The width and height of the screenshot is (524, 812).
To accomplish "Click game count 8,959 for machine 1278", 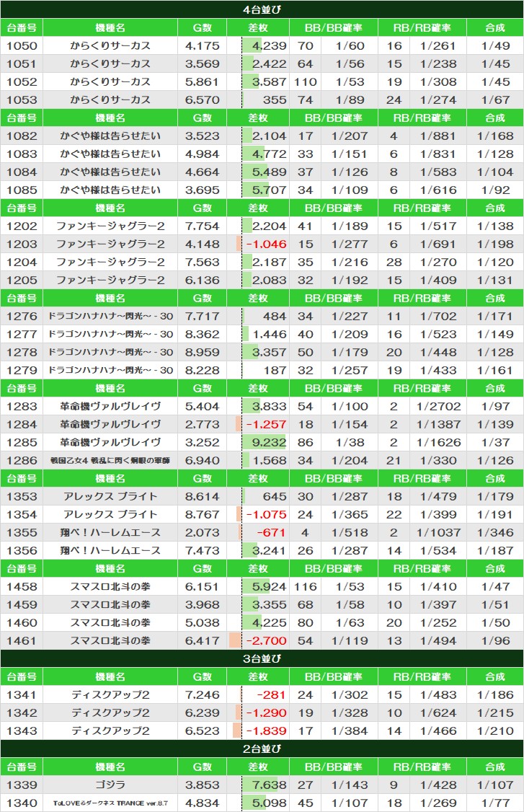I will click(203, 352).
